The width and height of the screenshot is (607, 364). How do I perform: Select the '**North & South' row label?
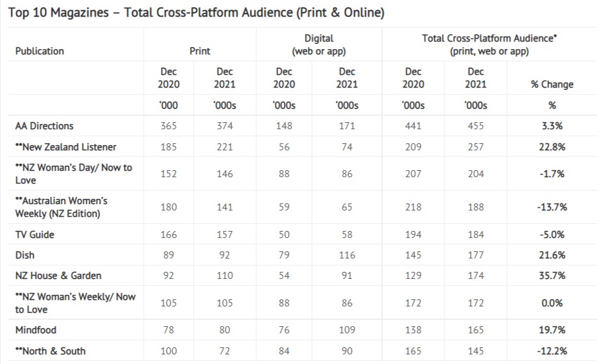pyautogui.click(x=51, y=351)
